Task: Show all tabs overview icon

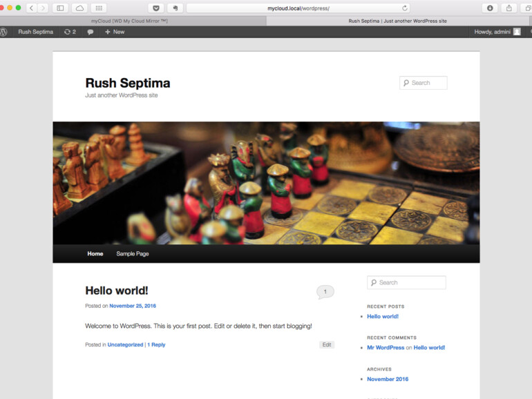Action: click(528, 8)
